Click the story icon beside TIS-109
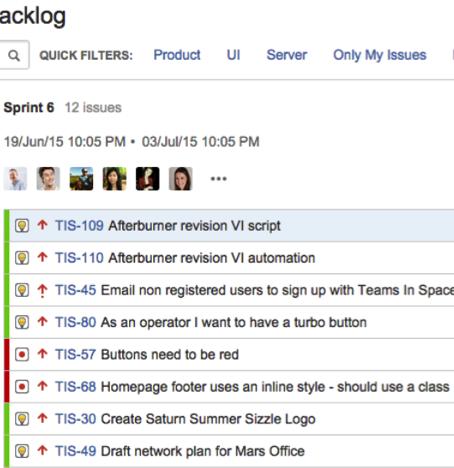This screenshot has height=468, width=454. click(x=22, y=226)
